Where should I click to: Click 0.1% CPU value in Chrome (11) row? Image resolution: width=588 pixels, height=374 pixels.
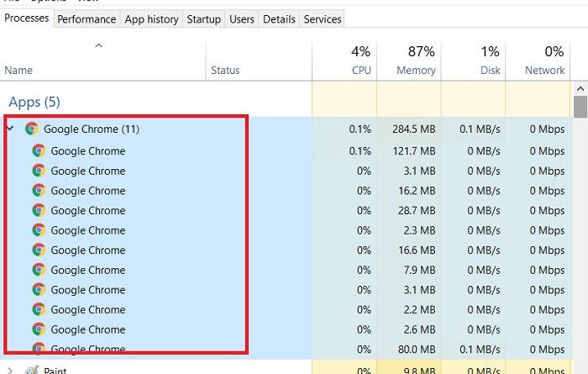tap(360, 129)
